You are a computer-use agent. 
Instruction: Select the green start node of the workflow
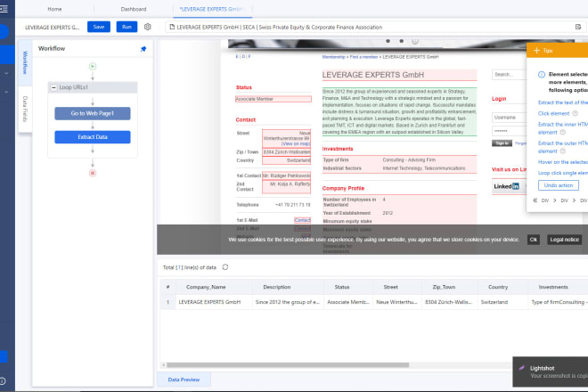[93, 67]
